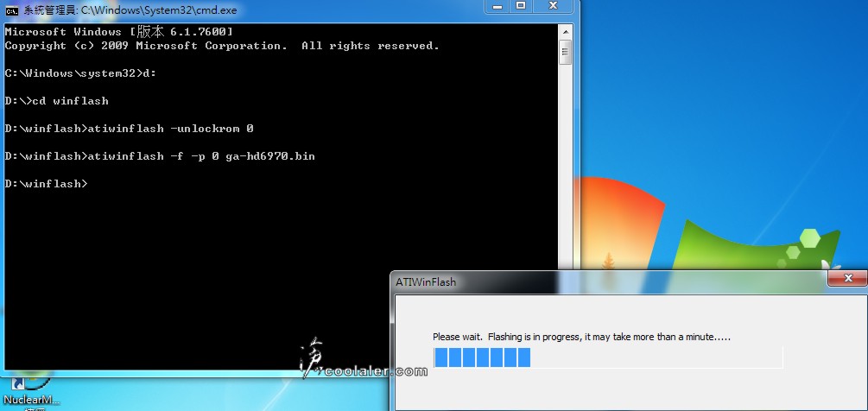Click the "atiwinflash -f -p 0 ga-hd6970.bin" line
This screenshot has width=868, height=411.
click(x=160, y=156)
